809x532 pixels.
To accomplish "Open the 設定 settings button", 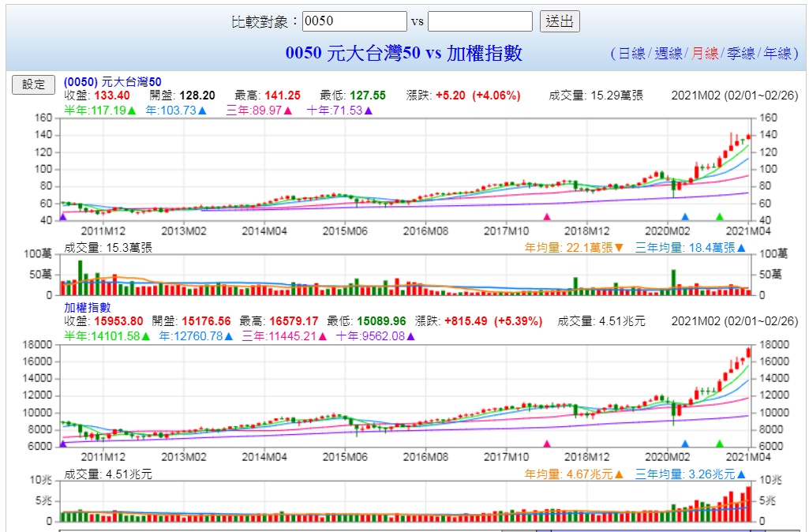I will pyautogui.click(x=33, y=84).
